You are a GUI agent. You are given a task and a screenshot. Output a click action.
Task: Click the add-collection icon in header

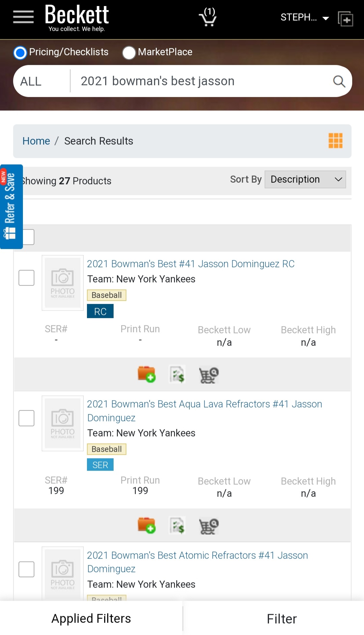(345, 19)
